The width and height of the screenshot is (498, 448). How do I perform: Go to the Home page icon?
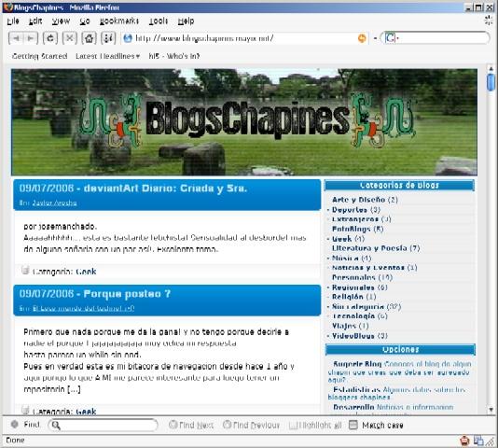89,38
